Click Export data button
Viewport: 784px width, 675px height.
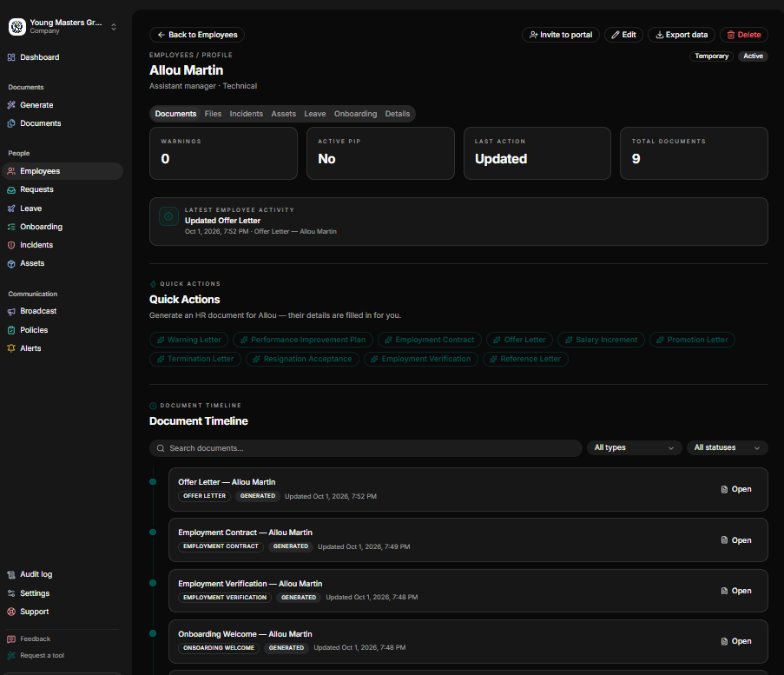pos(682,35)
